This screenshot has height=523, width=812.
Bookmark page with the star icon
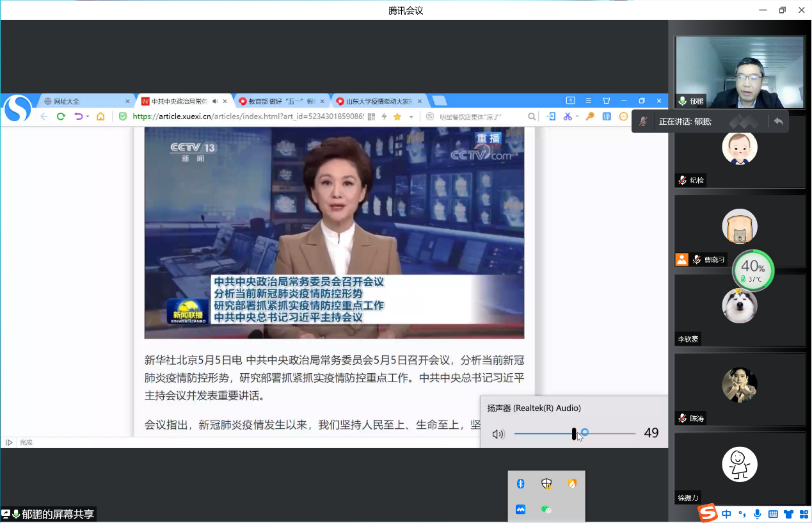397,117
